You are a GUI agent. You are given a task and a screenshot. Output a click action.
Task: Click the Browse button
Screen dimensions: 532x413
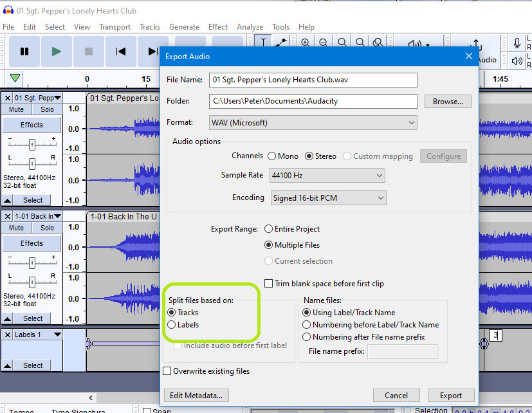point(447,101)
